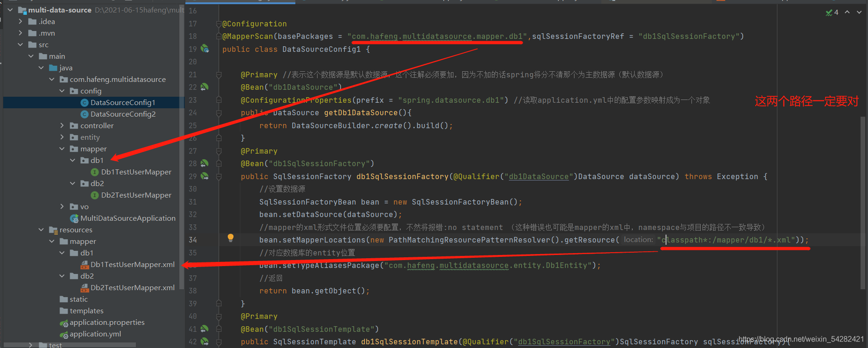
Task: Click application.yml file icon
Action: pyautogui.click(x=64, y=334)
